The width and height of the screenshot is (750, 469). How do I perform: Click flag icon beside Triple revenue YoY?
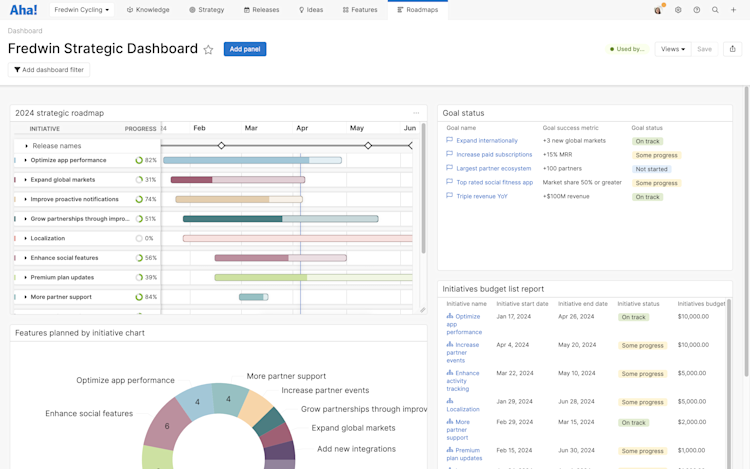pos(449,196)
